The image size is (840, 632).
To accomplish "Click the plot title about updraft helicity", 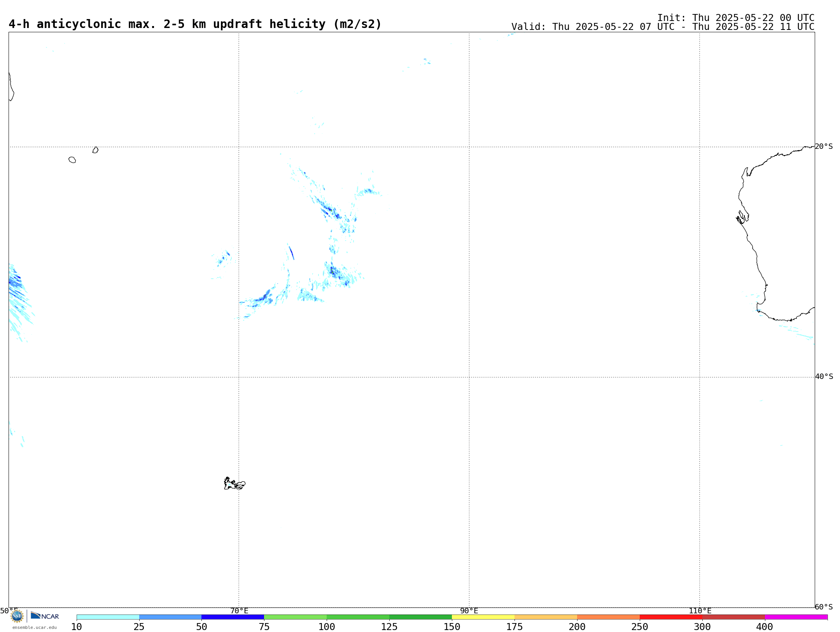I will [195, 24].
